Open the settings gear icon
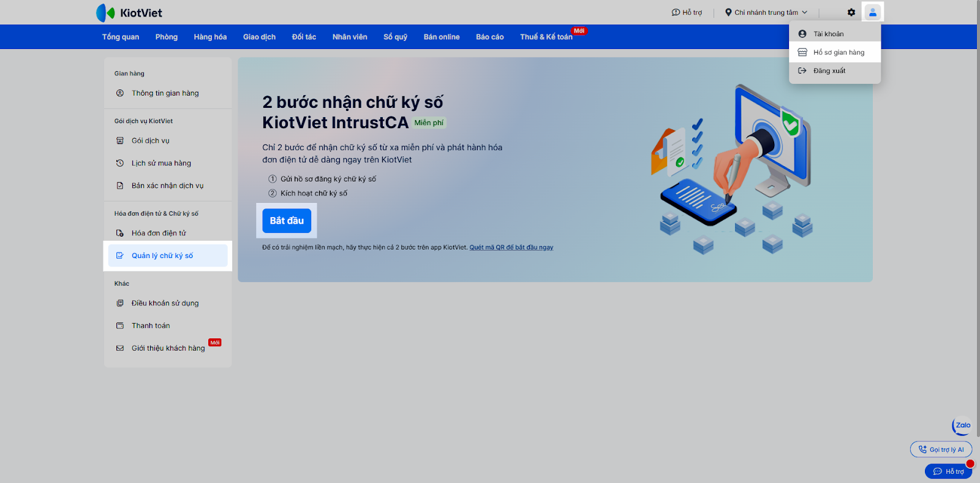This screenshot has width=980, height=483. (851, 12)
